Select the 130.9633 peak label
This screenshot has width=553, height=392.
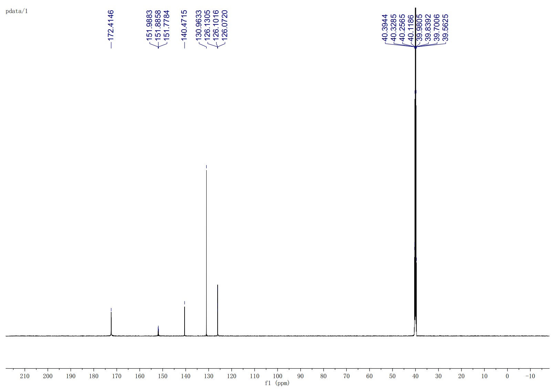(x=199, y=25)
